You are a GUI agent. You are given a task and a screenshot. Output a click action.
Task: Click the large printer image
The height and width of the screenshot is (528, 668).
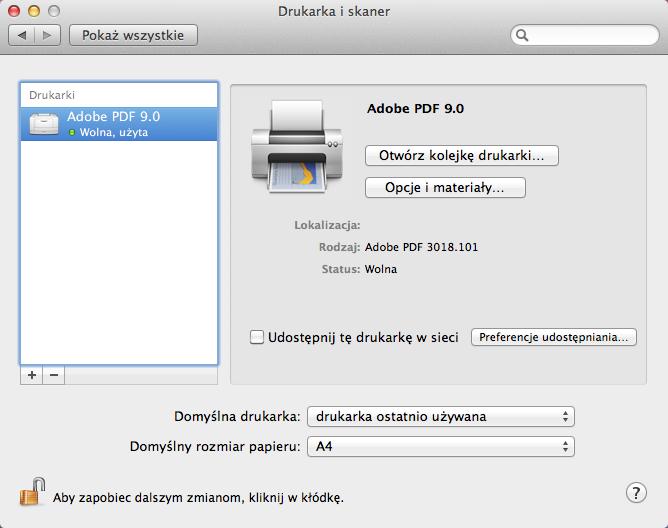297,147
